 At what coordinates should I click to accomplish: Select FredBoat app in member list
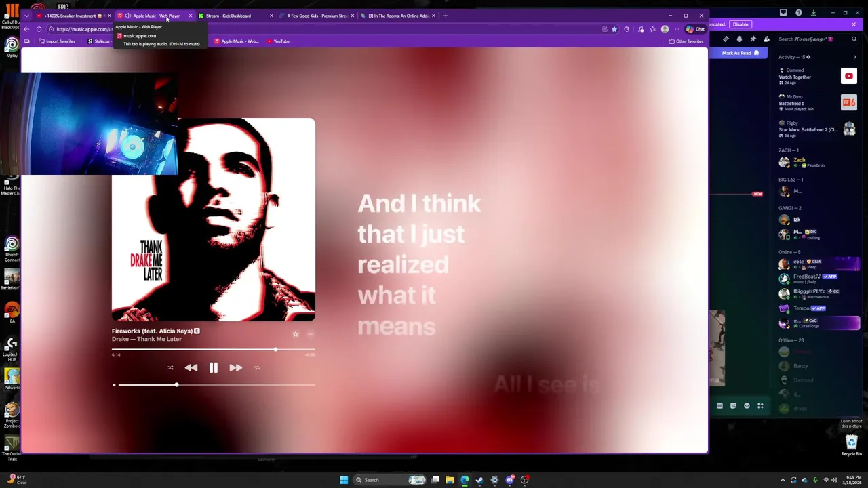pos(817,278)
